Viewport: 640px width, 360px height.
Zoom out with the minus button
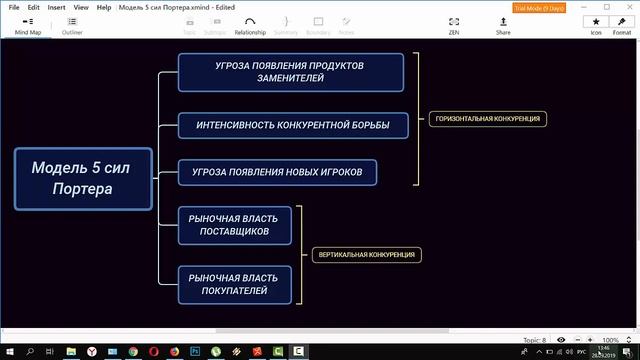point(578,340)
